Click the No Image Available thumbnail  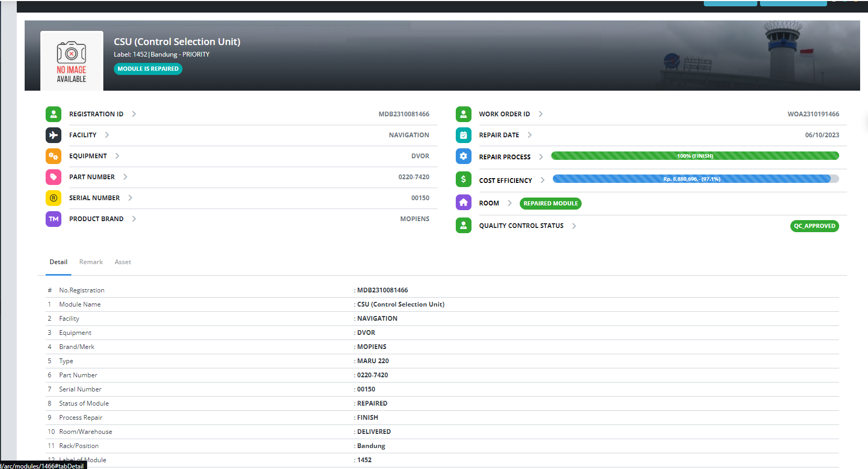tap(72, 61)
